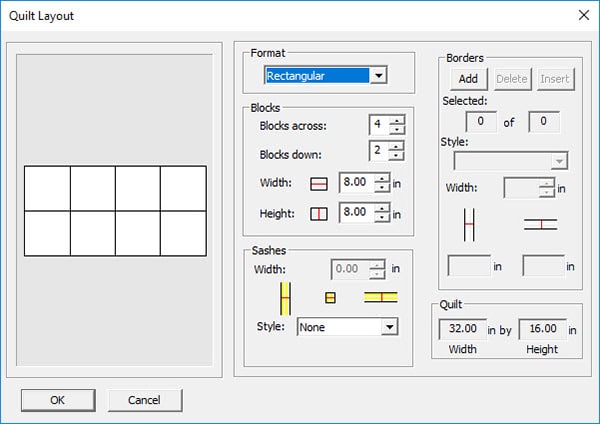Click the empty field under vertical border icon

[x=469, y=265]
